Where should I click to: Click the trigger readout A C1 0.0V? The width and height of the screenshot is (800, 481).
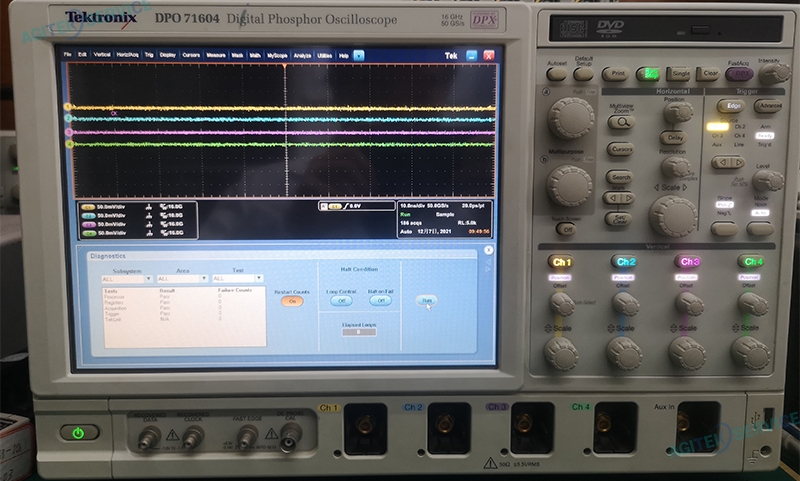pyautogui.click(x=356, y=206)
